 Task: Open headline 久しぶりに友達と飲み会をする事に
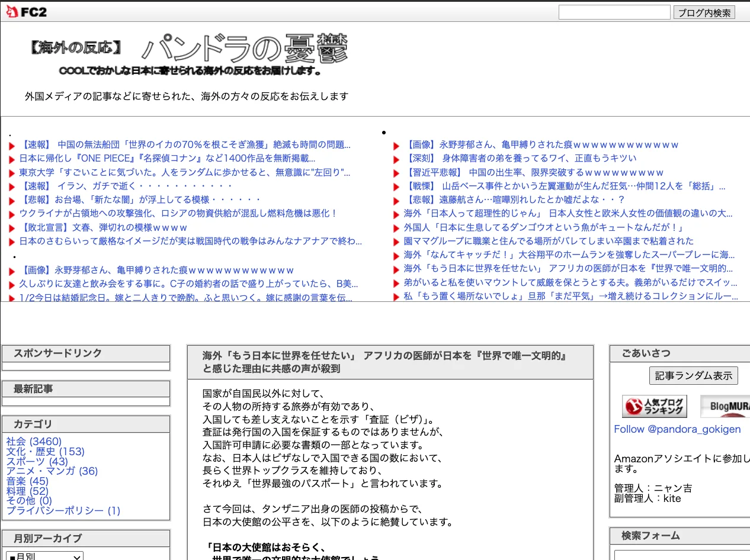tap(189, 284)
